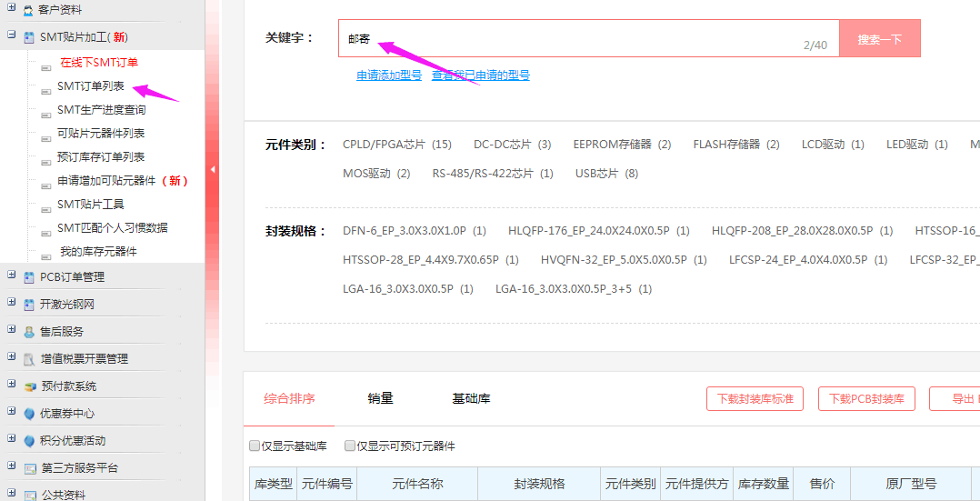Select the 基础库 tab
This screenshot has height=501, width=980.
pos(471,398)
